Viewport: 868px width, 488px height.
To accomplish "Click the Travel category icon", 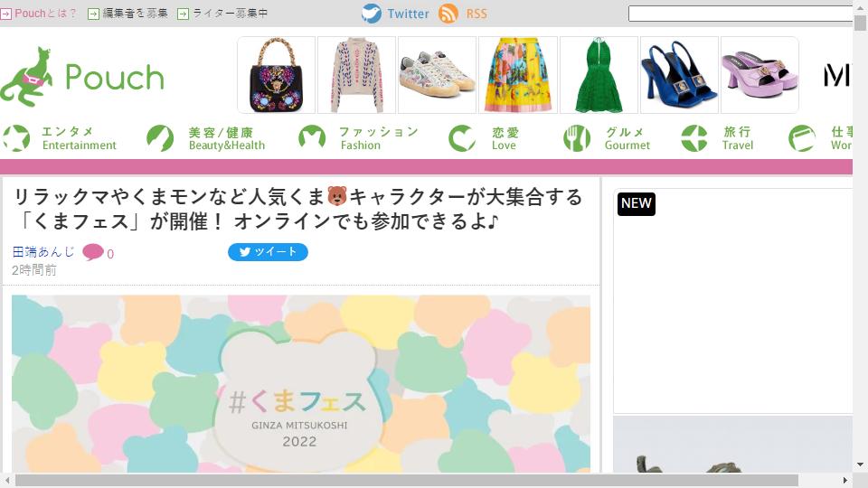I will point(694,137).
